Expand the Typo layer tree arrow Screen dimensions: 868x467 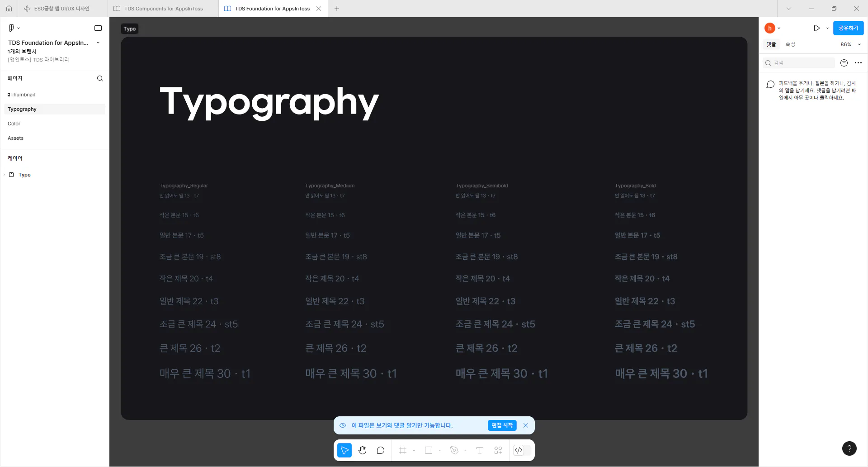(x=5, y=175)
